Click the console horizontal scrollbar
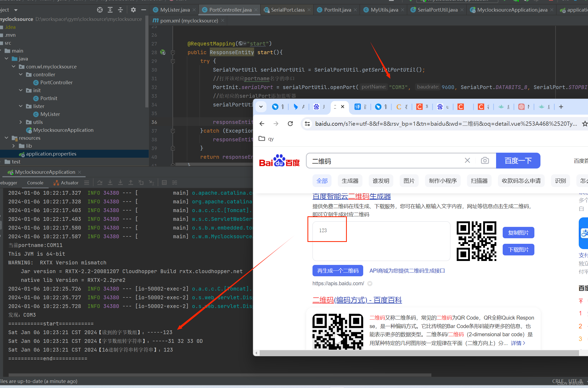The image size is (588, 388). point(220,375)
